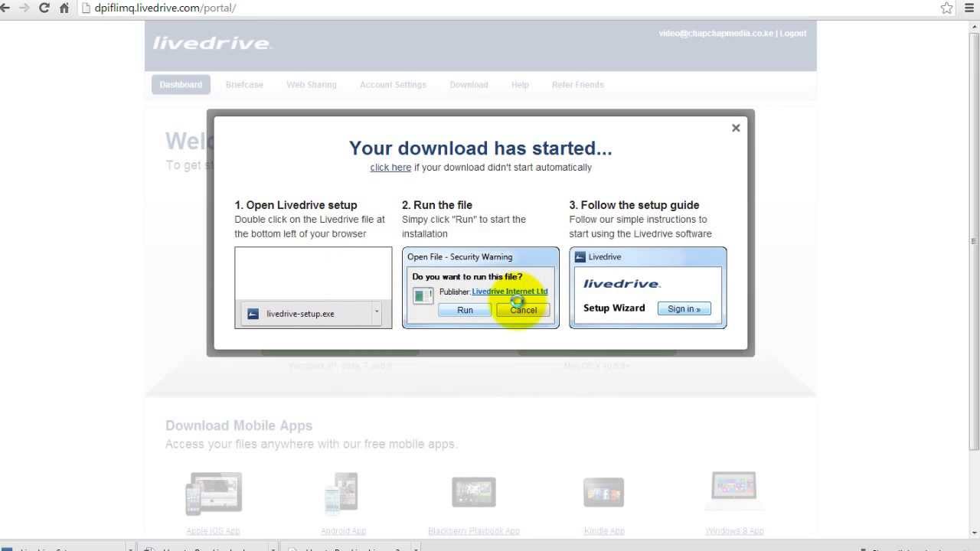Open the Kindle App link
This screenshot has height=551, width=980.
click(604, 531)
